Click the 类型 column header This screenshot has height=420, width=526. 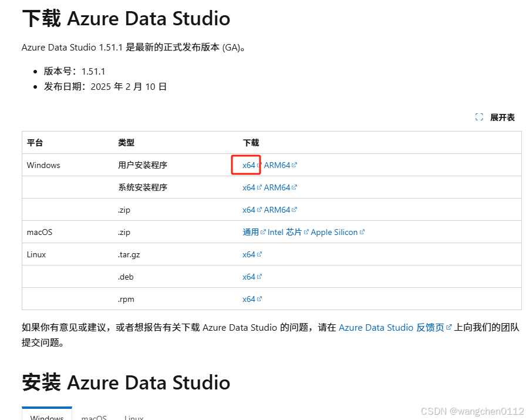[x=126, y=143]
